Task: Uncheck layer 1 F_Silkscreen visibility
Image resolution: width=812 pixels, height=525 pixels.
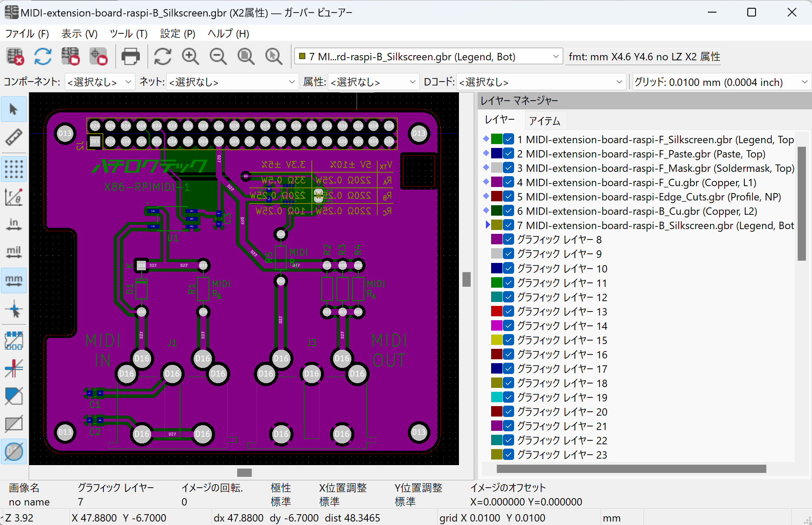Action: pyautogui.click(x=508, y=139)
